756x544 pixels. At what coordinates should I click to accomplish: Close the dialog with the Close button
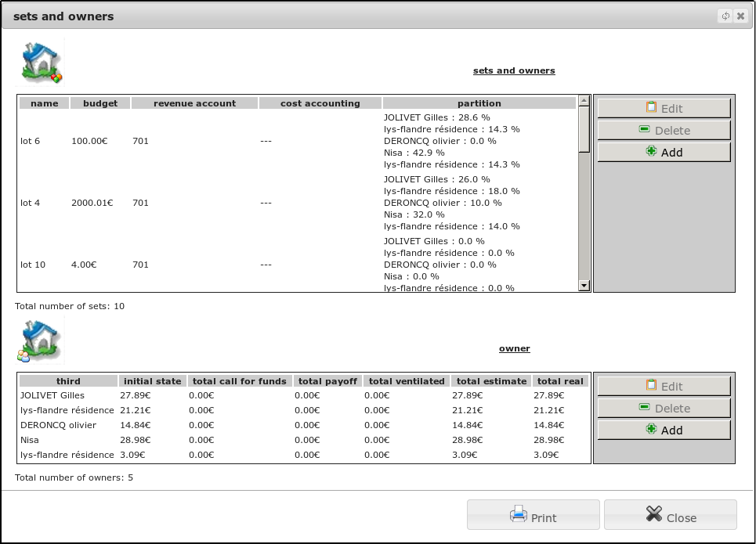671,515
